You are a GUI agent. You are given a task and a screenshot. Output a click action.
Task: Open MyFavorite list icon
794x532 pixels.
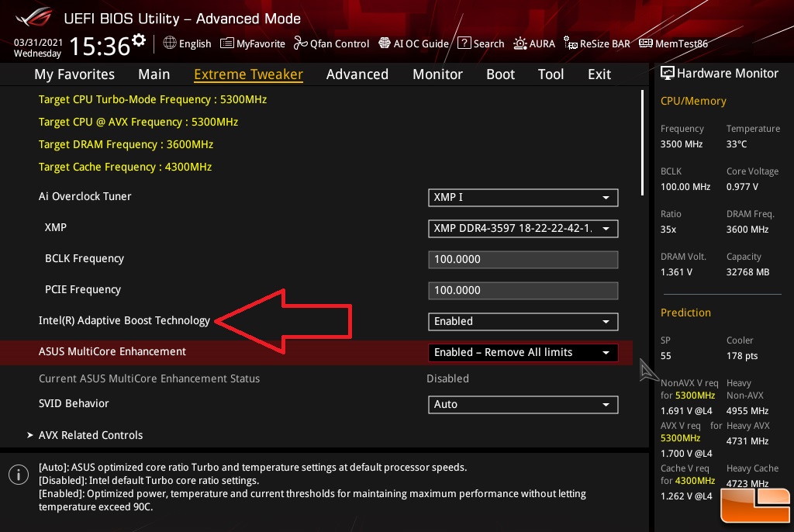(x=227, y=43)
